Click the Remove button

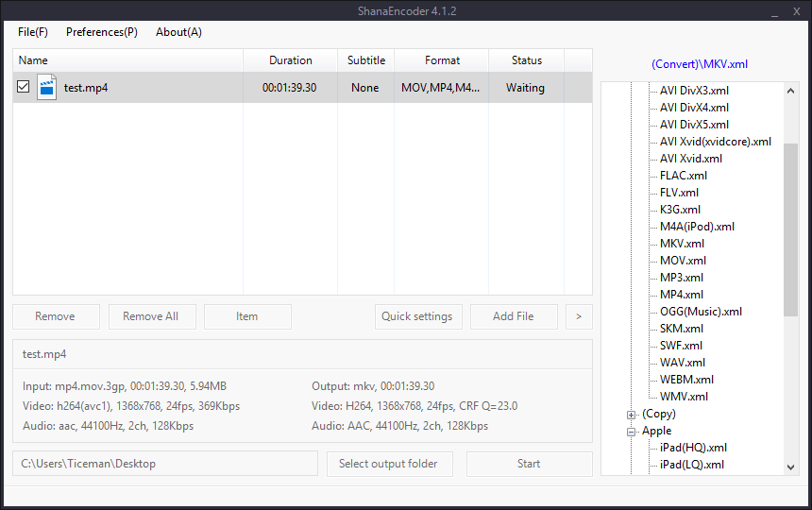point(56,316)
